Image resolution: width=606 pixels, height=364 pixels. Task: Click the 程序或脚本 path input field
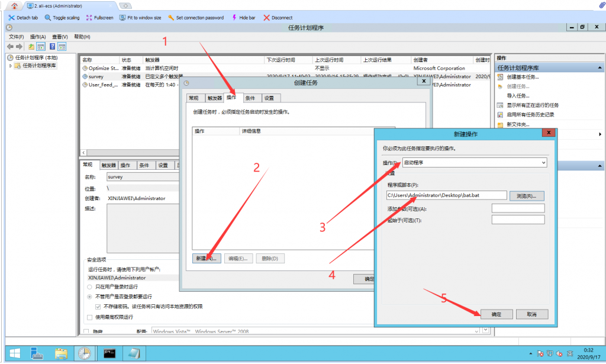coord(446,195)
